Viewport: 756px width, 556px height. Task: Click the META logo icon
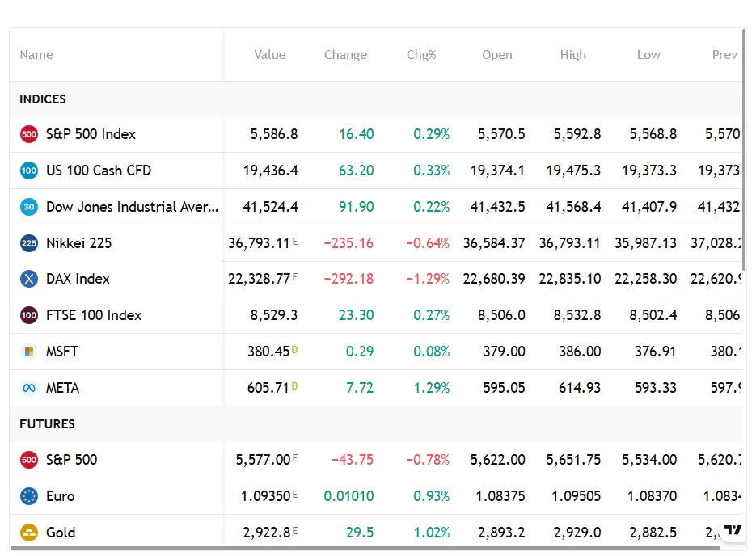click(29, 388)
